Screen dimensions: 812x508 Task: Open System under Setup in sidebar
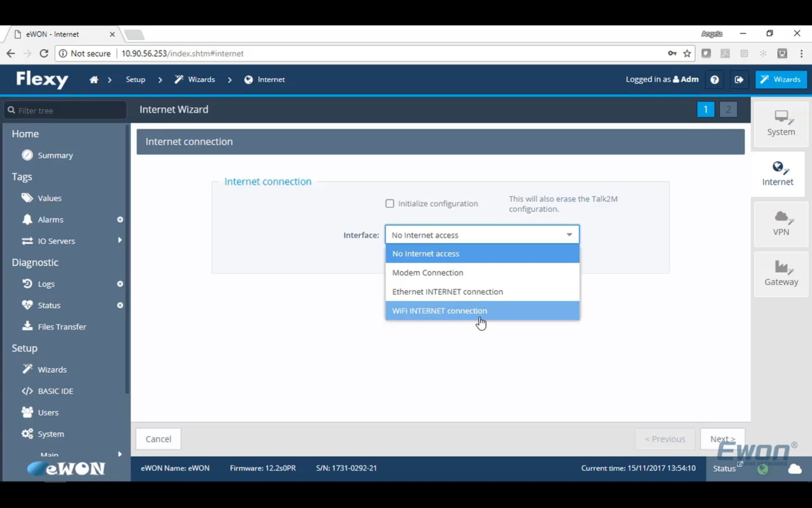tap(51, 434)
